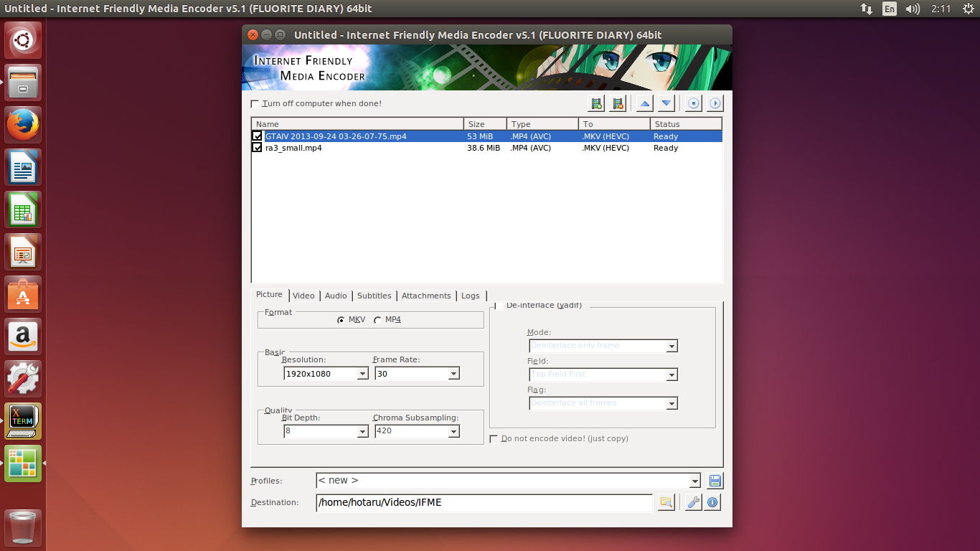Screen dimensions: 980x551
Task: Open the Subtitles tab
Action: coord(374,296)
